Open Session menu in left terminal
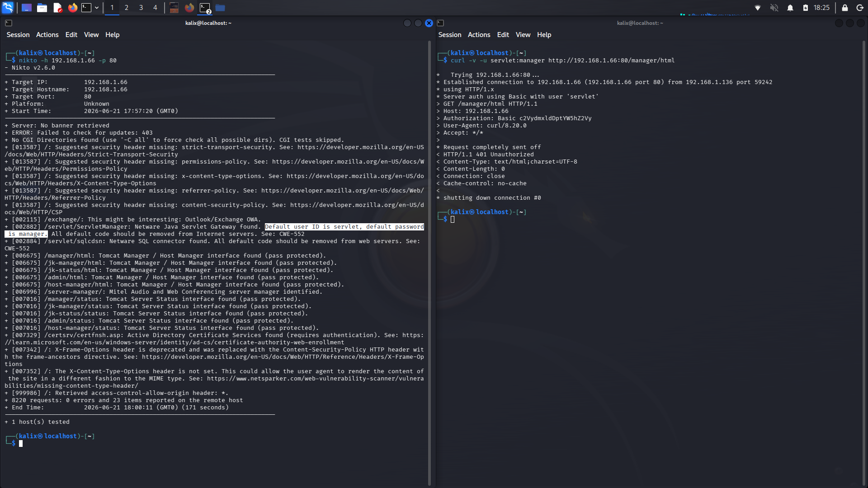The image size is (868, 488). pos(18,35)
